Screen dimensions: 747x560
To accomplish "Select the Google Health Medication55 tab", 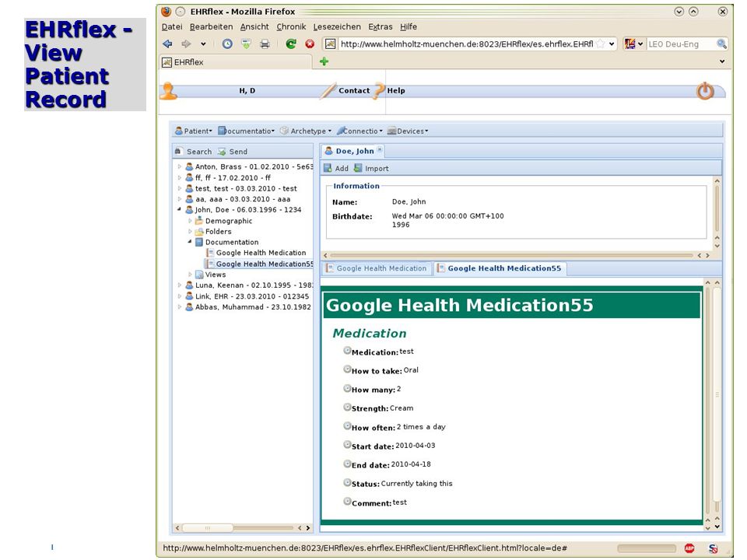I will pos(500,268).
